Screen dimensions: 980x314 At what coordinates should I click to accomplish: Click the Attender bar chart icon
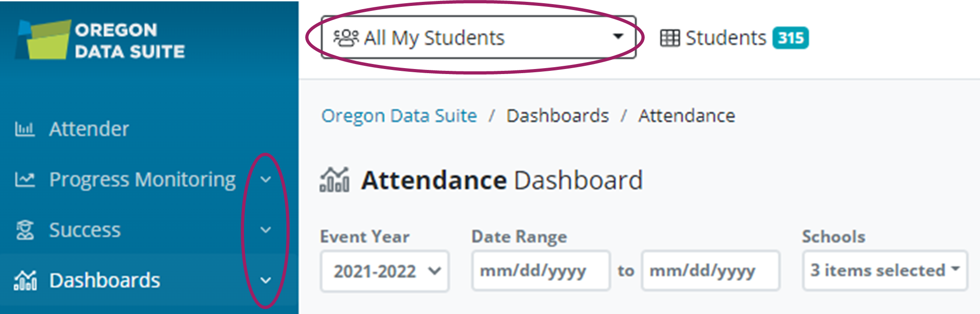tap(24, 129)
